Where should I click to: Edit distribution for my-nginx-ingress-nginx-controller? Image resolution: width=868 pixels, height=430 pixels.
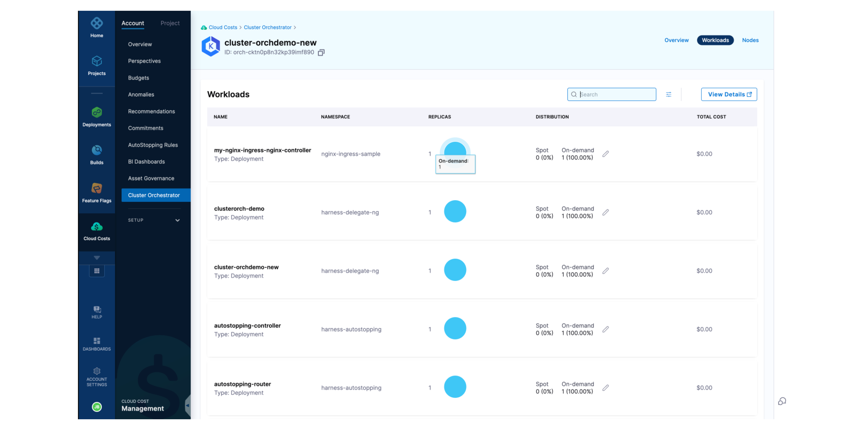tap(606, 154)
